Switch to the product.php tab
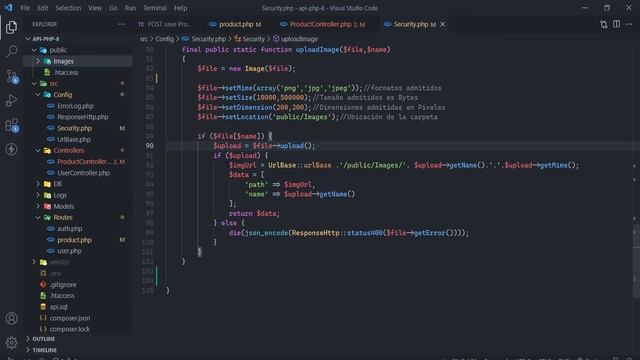Screen dimensions: 640x360 [x=236, y=24]
